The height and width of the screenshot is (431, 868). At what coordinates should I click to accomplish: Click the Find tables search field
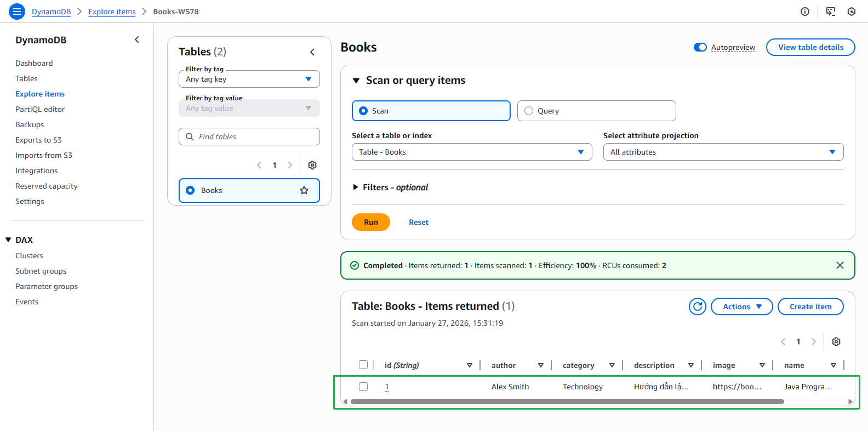point(249,137)
